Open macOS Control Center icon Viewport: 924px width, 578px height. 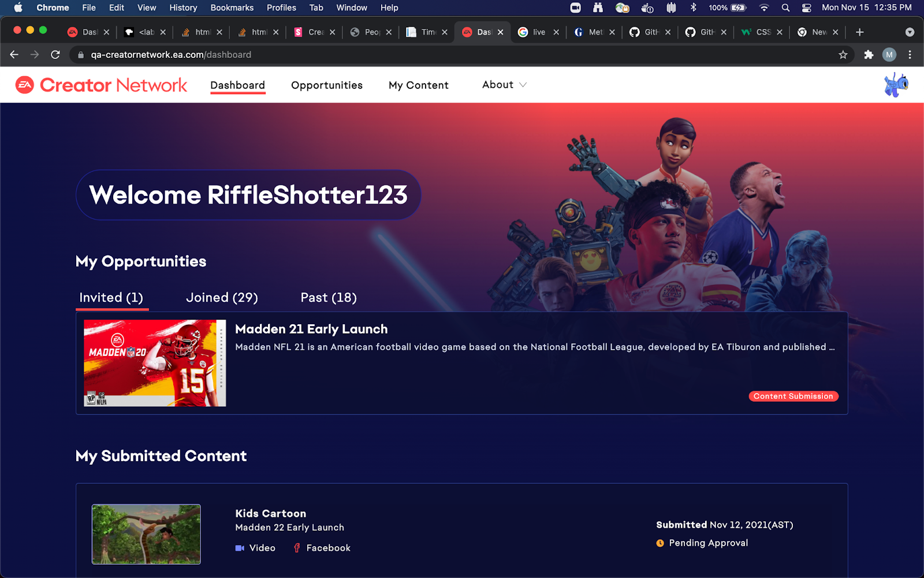[807, 8]
